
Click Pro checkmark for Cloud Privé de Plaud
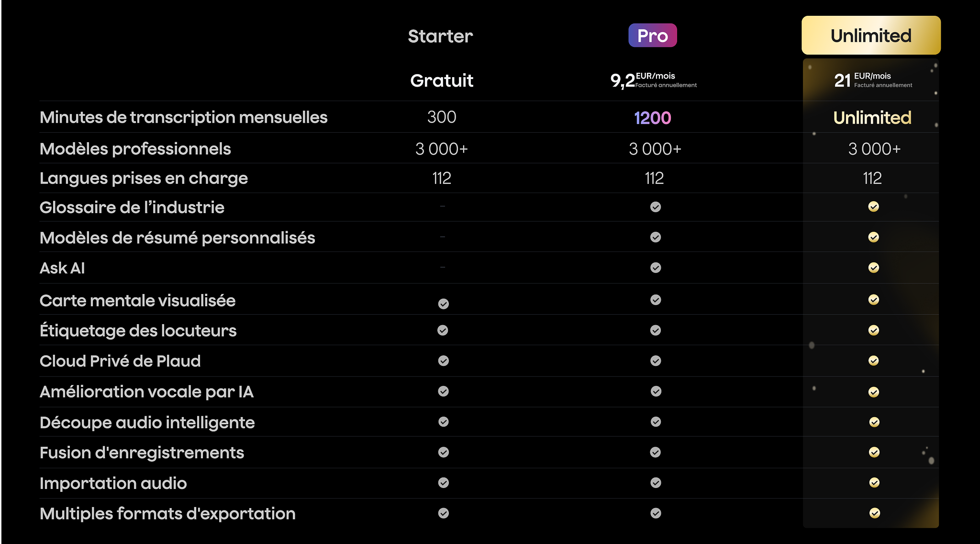click(656, 361)
